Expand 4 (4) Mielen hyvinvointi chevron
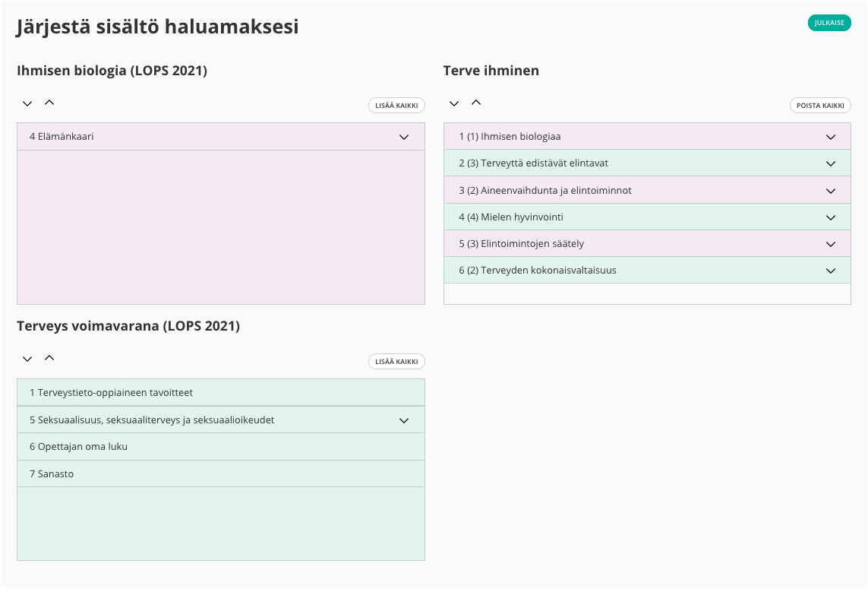868x589 pixels. click(831, 217)
